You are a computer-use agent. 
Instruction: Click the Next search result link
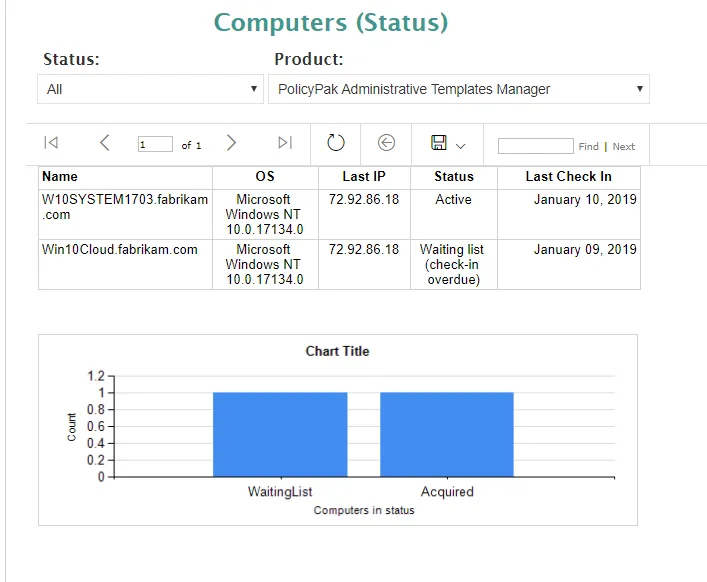624,146
